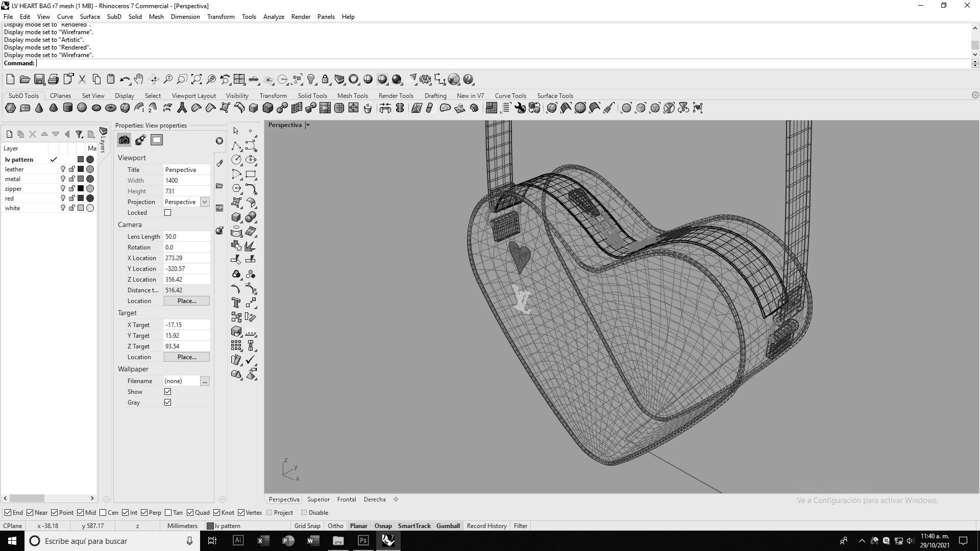Toggle the Grid Snap status button

coord(307,526)
